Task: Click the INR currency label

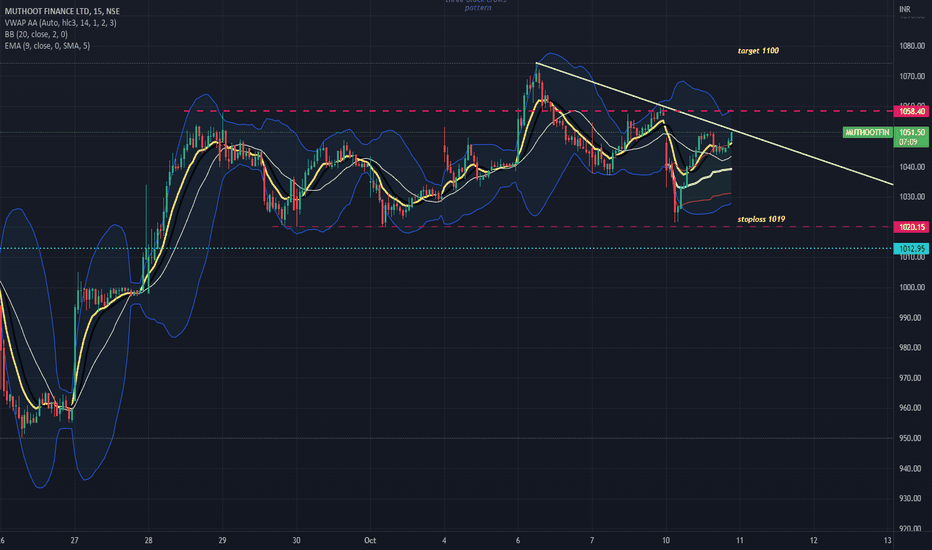Action: click(905, 9)
